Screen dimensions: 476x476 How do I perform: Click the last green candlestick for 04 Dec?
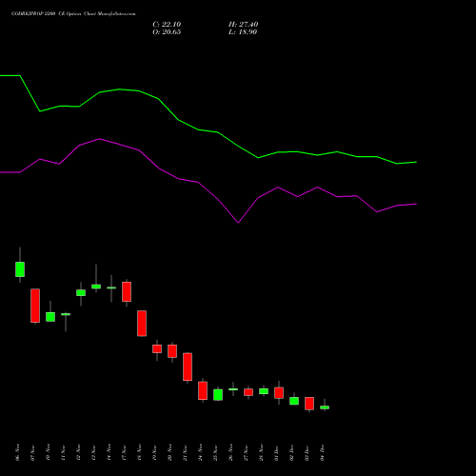coord(325,407)
